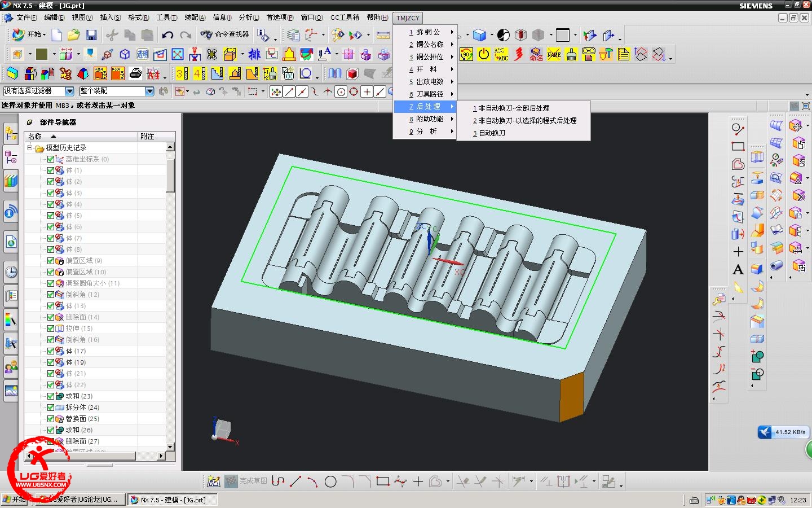Open the 整个装配 scope dropdown
The height and width of the screenshot is (508, 812).
(149, 91)
